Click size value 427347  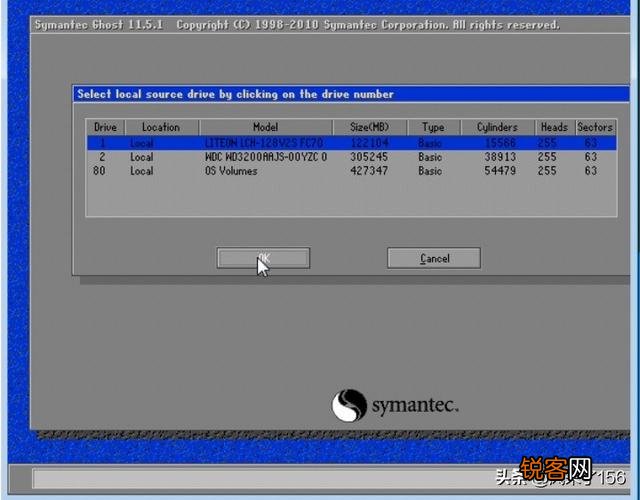point(369,171)
